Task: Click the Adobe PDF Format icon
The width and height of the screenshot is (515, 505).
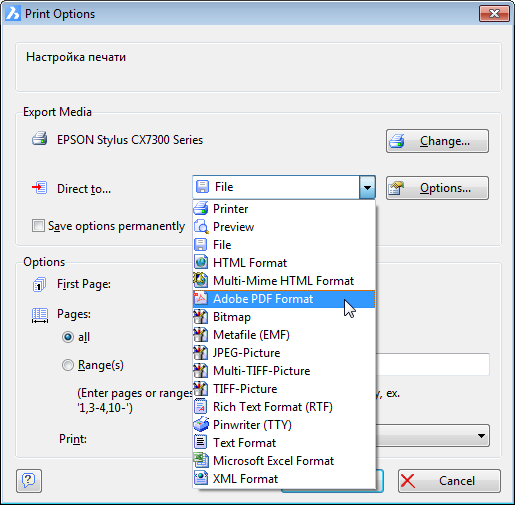Action: (x=201, y=298)
